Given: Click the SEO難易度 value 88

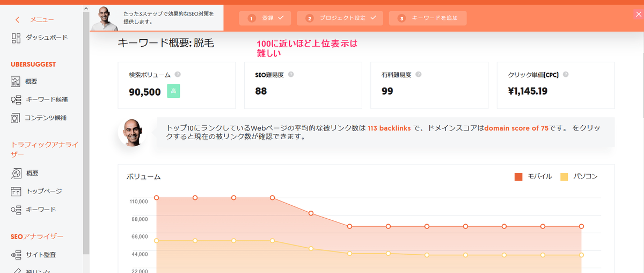Looking at the screenshot, I should pyautogui.click(x=261, y=91).
